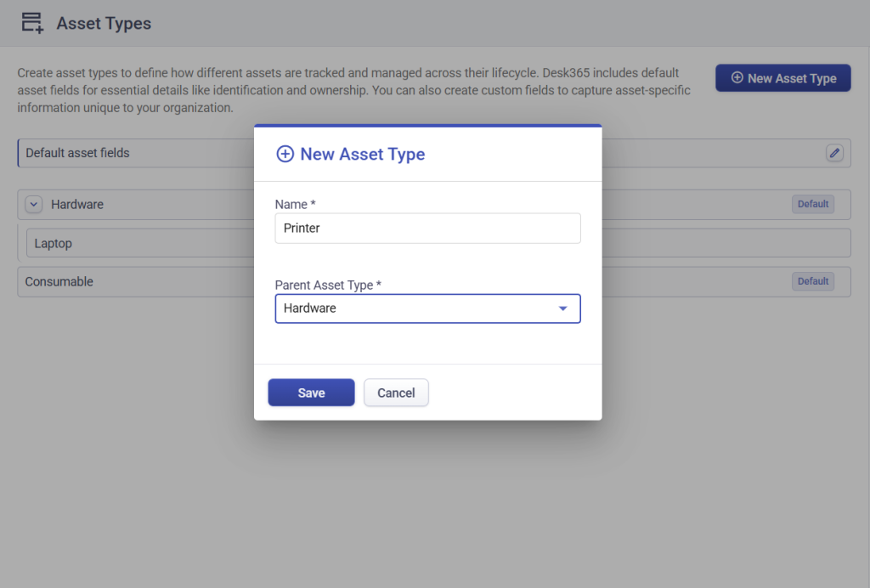Click the chevron icon beside Hardware
Image resolution: width=870 pixels, height=588 pixels.
click(32, 204)
